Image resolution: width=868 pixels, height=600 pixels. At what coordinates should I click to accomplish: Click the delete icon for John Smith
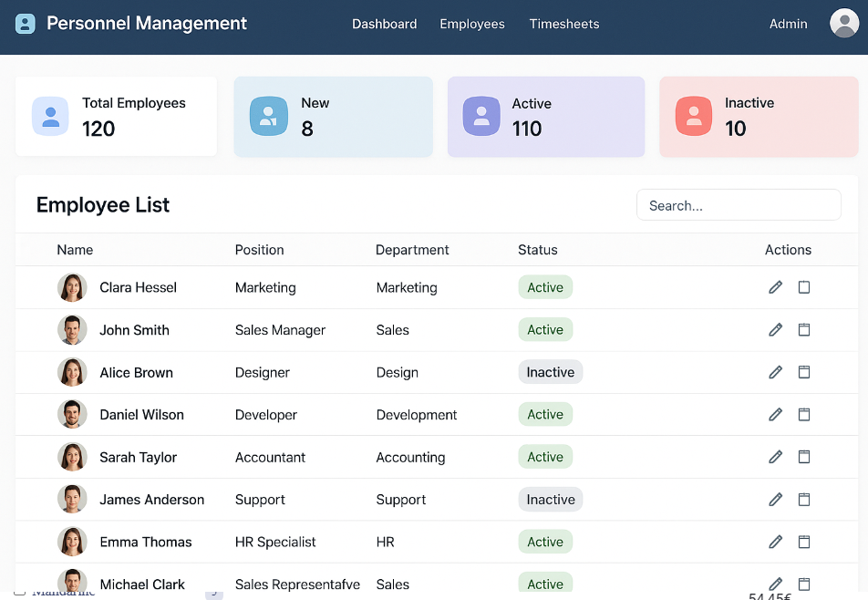(804, 330)
